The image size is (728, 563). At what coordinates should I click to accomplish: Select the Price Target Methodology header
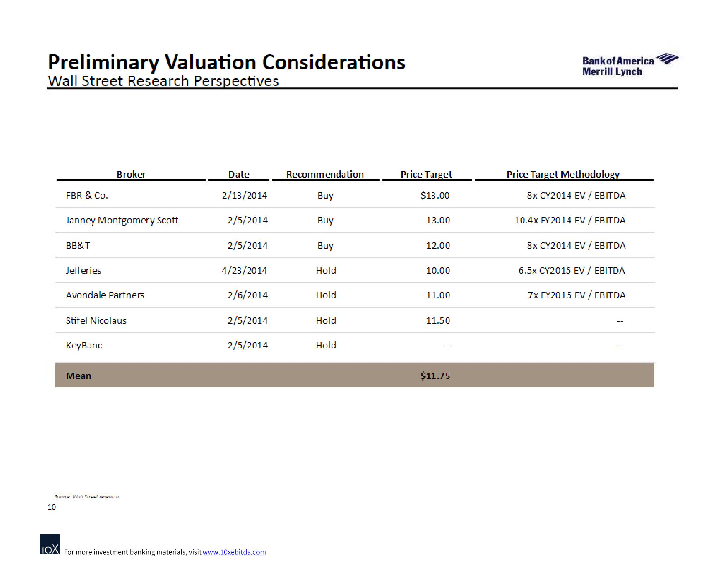click(x=563, y=174)
